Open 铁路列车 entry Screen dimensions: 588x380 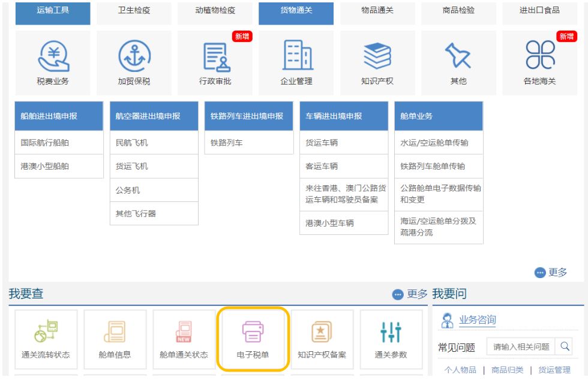pyautogui.click(x=248, y=143)
